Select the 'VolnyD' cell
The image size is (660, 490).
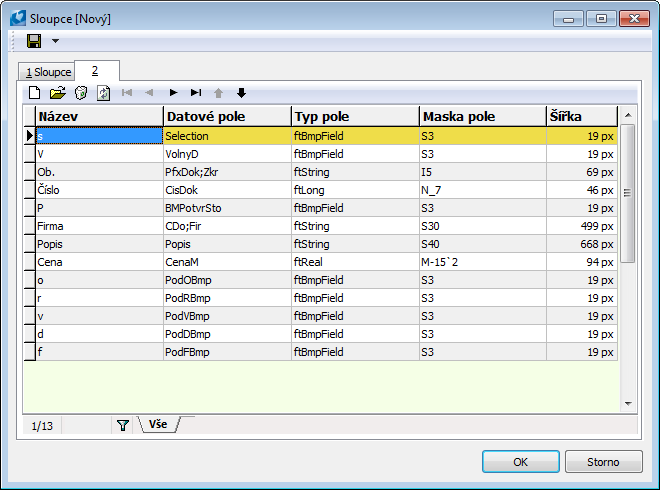coord(227,154)
